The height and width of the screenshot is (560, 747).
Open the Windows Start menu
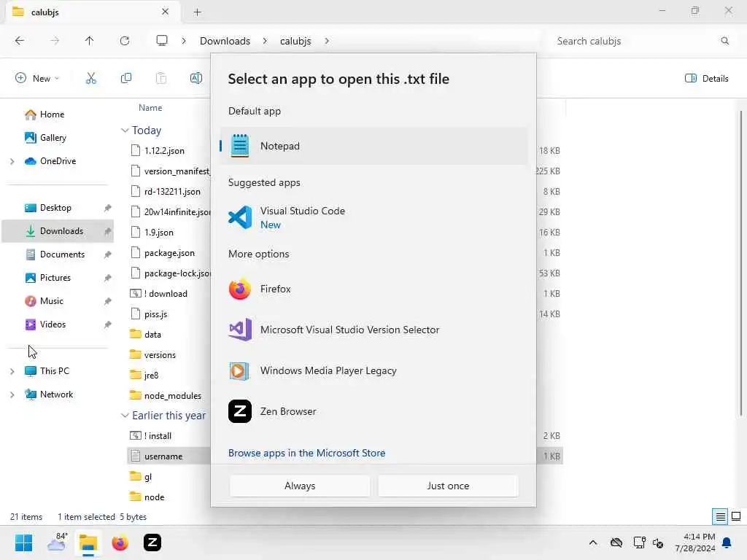[x=23, y=542]
